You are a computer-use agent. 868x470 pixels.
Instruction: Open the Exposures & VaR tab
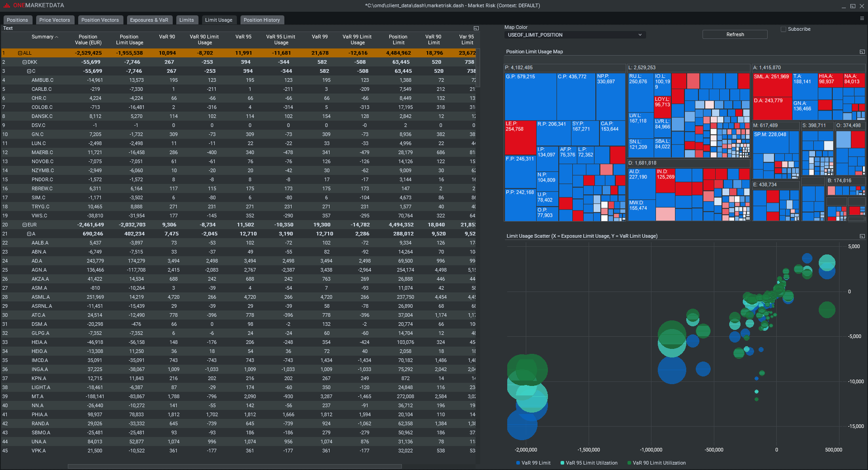[x=149, y=20]
